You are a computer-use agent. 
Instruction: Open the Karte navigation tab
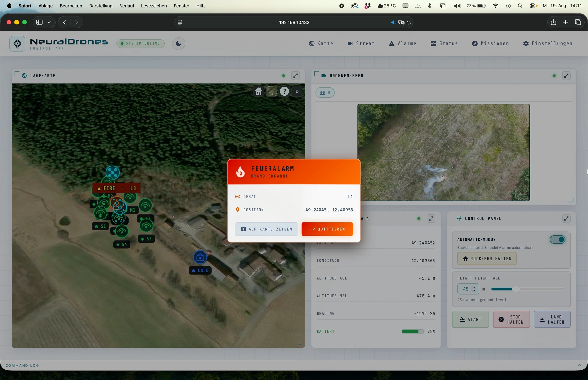click(x=321, y=43)
